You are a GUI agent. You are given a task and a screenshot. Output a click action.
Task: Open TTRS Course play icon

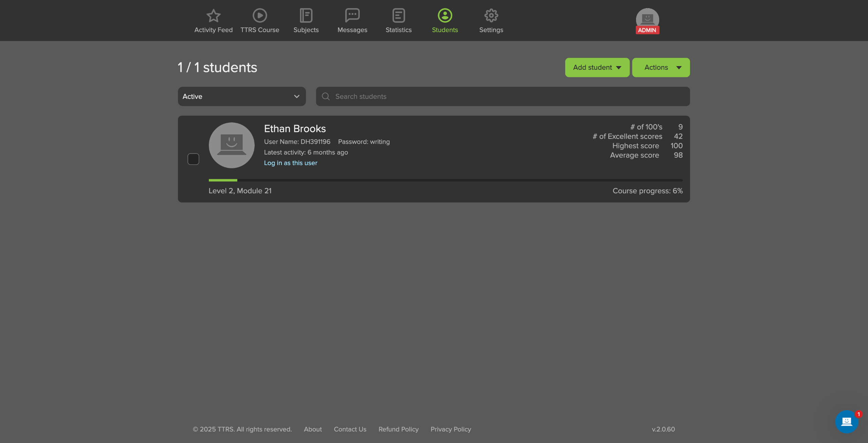tap(260, 16)
